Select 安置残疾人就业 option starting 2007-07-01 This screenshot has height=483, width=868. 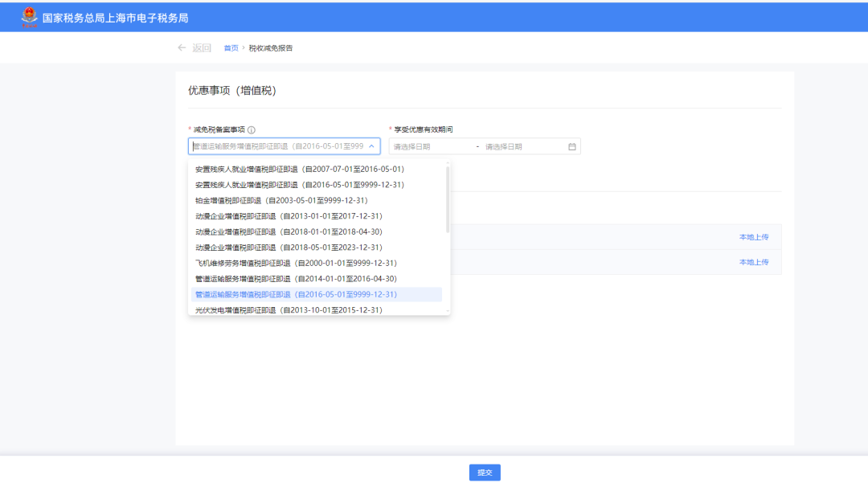pyautogui.click(x=299, y=170)
